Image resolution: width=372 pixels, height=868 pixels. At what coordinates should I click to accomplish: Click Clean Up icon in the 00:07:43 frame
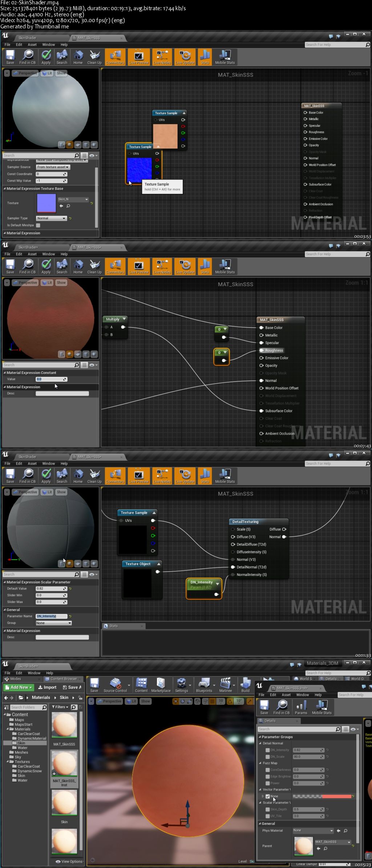coord(94,267)
